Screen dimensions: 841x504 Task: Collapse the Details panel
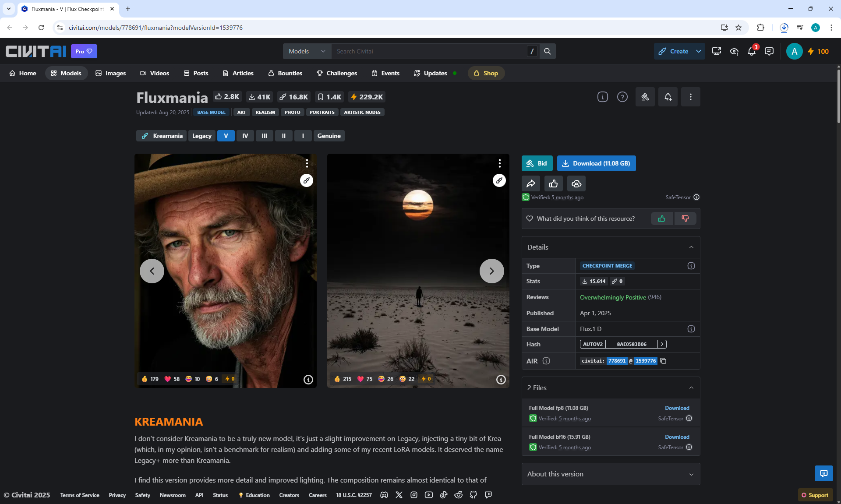(x=691, y=247)
